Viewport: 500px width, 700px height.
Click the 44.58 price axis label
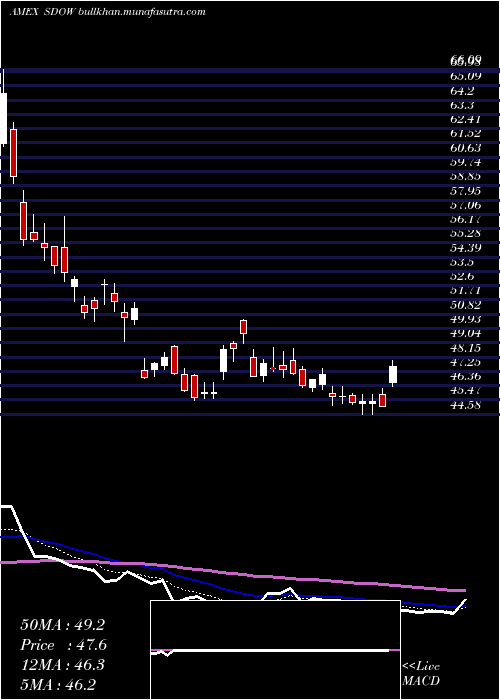(466, 405)
